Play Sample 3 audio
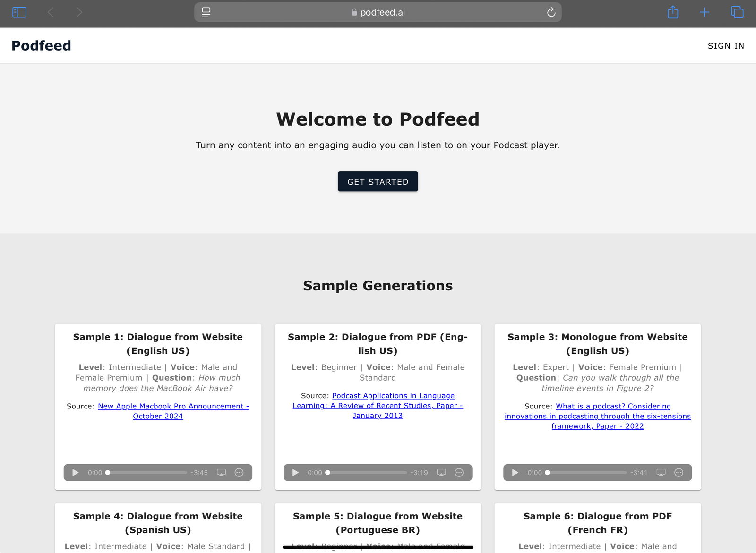756x553 pixels. (x=515, y=473)
